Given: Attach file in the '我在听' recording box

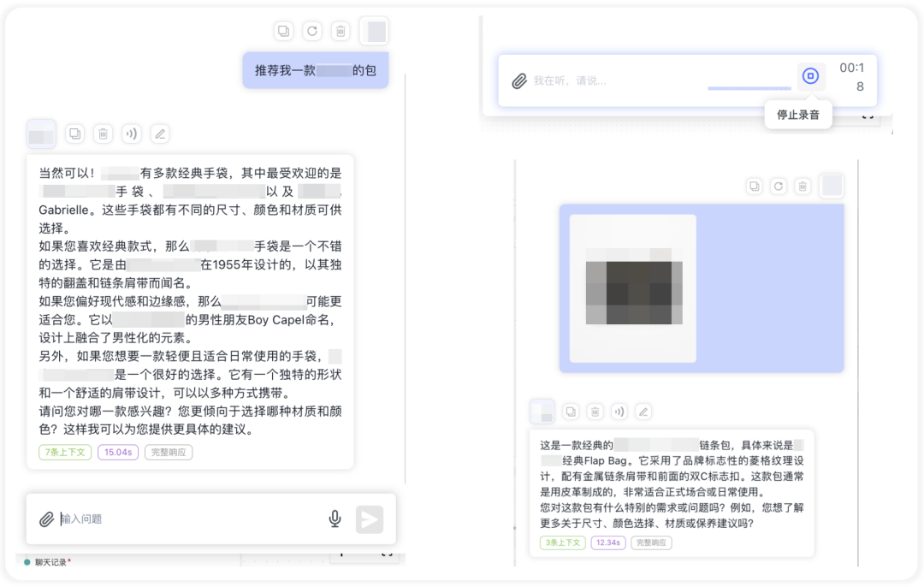Looking at the screenshot, I should tap(519, 80).
